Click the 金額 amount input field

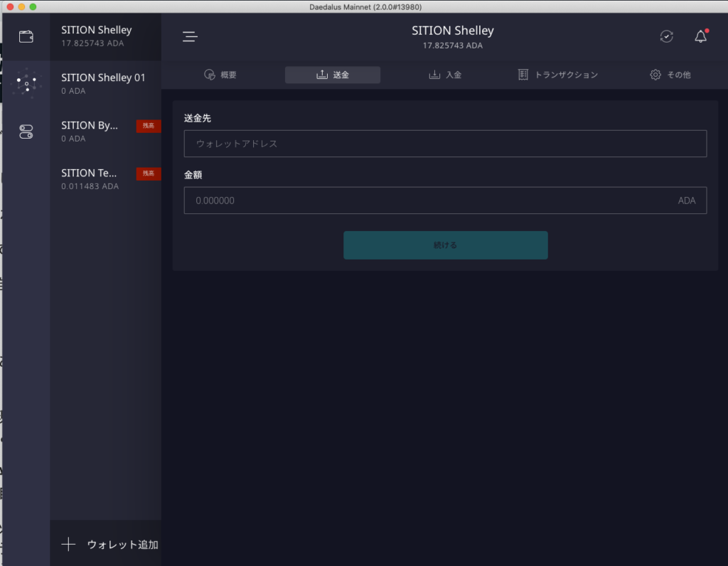(427, 201)
